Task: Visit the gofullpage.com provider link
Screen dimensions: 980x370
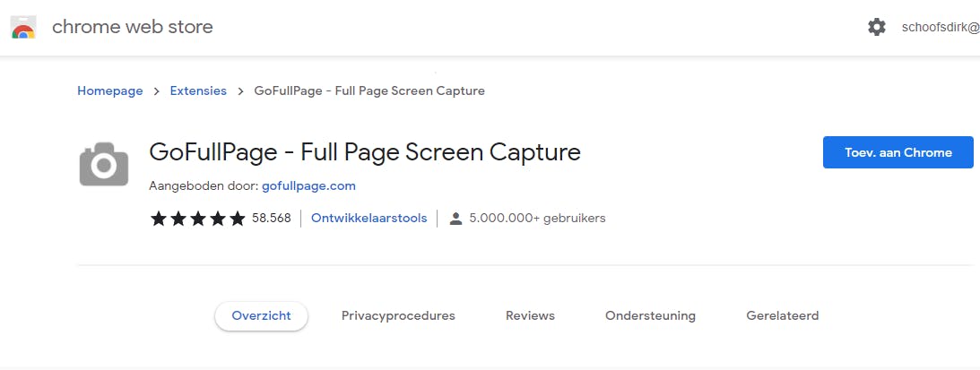Action: tap(308, 185)
